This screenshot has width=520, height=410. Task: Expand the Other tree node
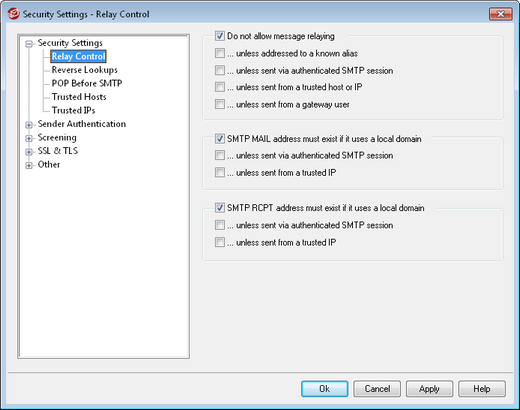(29, 165)
